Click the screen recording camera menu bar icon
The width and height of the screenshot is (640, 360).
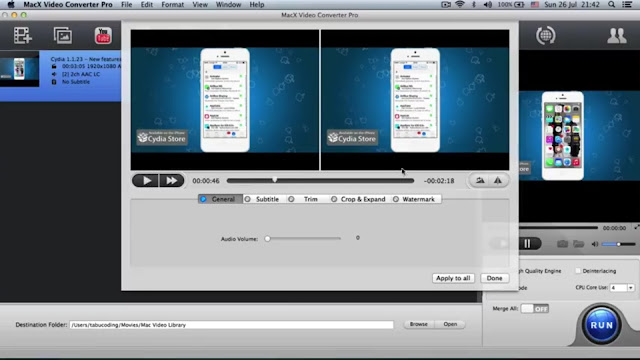(x=446, y=4)
